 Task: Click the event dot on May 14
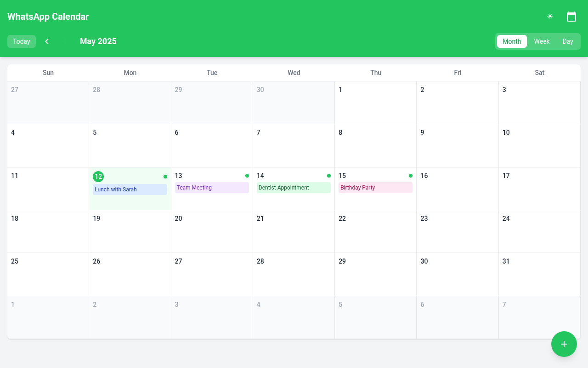tap(329, 175)
